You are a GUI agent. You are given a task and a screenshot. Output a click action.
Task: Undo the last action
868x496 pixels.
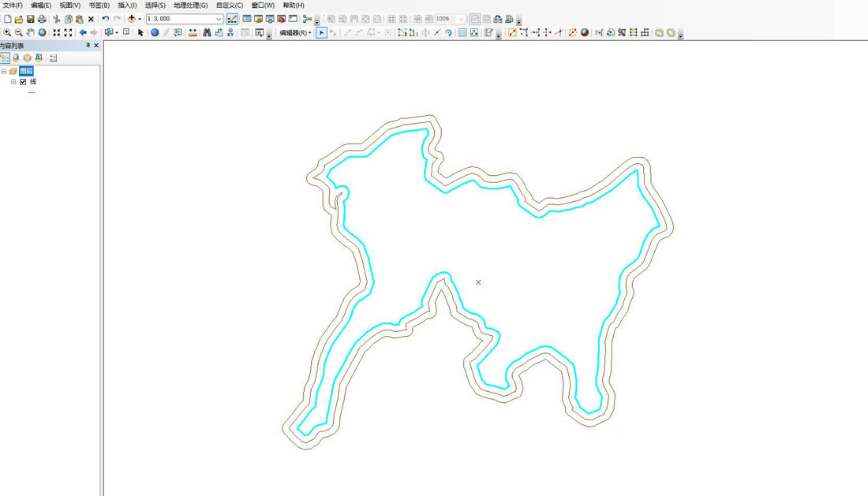click(x=105, y=19)
